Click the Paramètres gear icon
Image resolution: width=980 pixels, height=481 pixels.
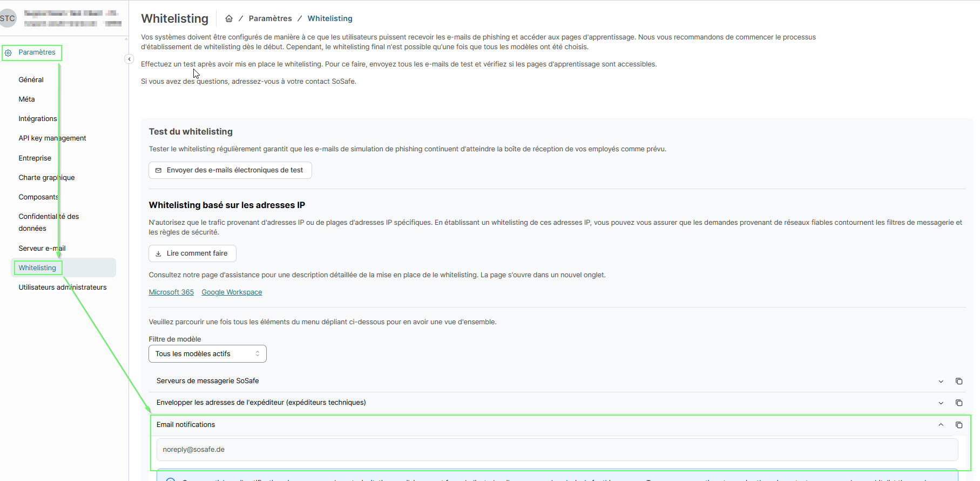[x=9, y=53]
